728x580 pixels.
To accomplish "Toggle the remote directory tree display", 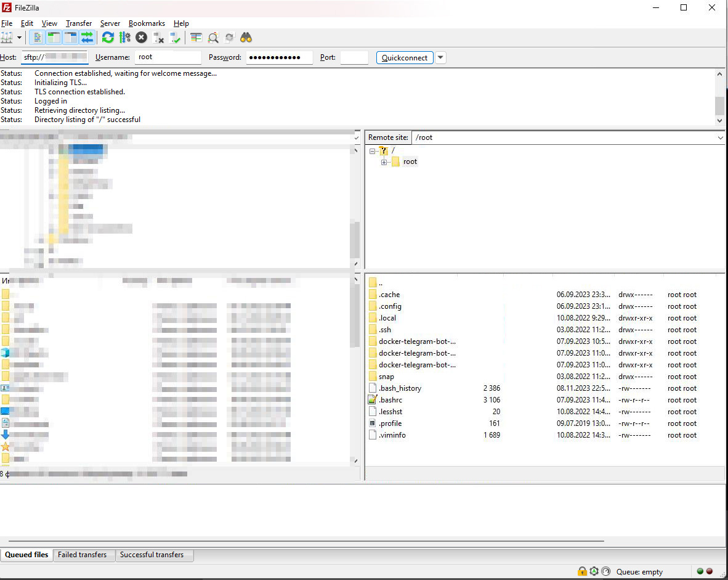I will tap(71, 38).
